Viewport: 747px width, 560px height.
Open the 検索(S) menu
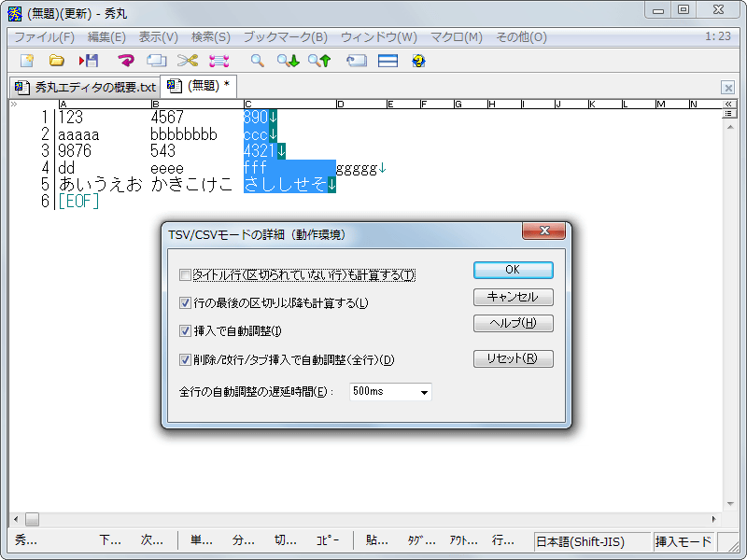click(211, 37)
